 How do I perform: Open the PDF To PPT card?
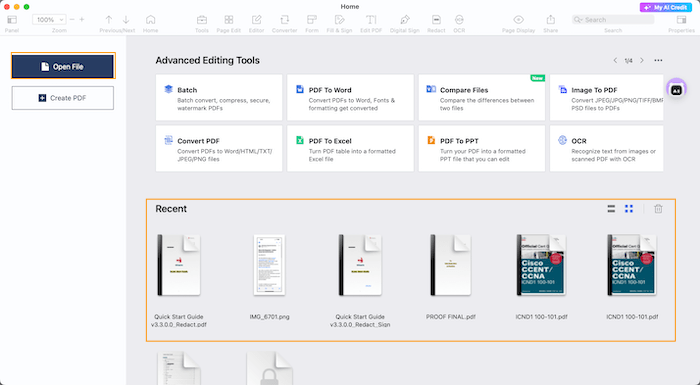[x=482, y=148]
